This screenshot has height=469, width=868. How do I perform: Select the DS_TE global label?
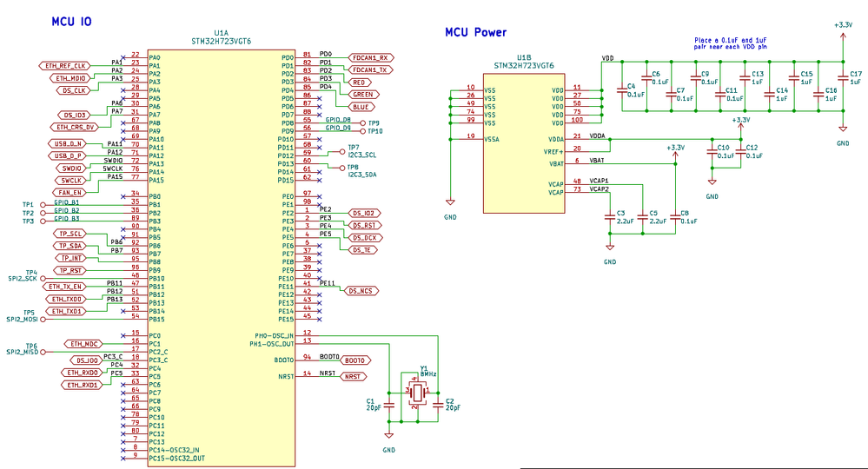coord(362,250)
